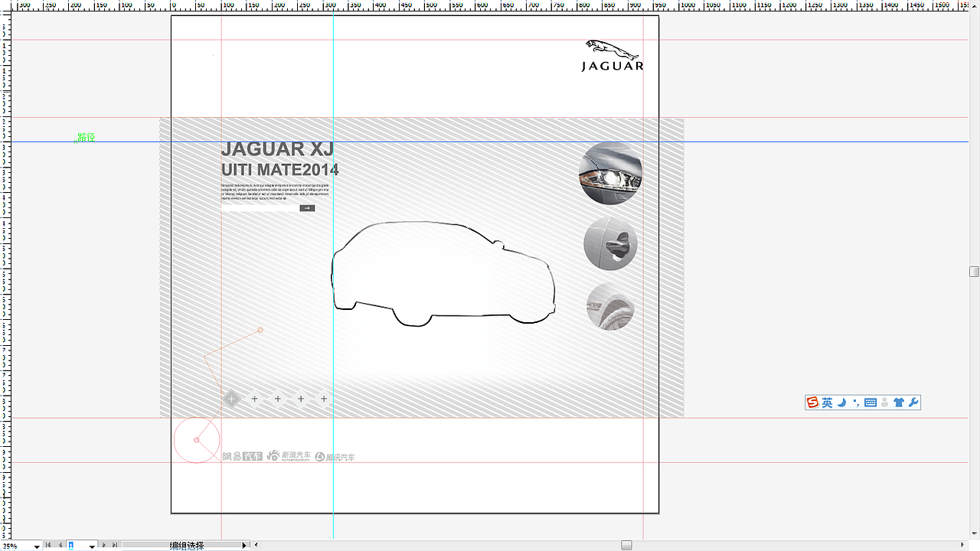Image resolution: width=980 pixels, height=551 pixels.
Task: Select the 网易汽车 logo
Action: click(x=242, y=457)
